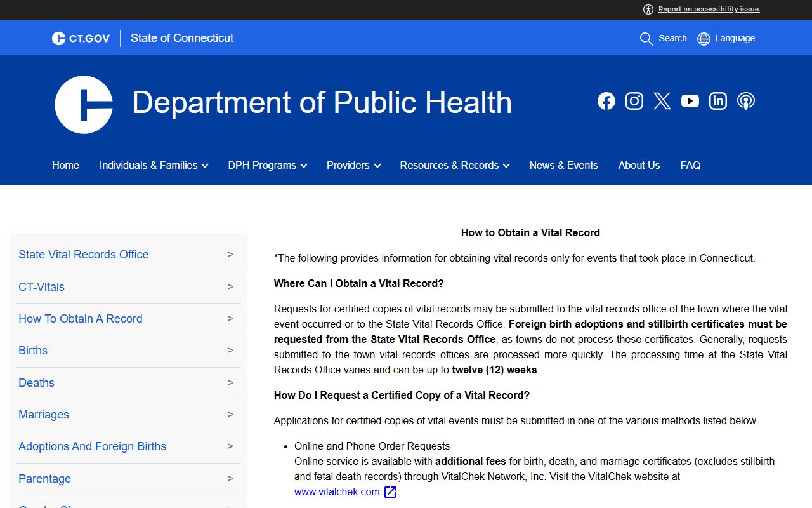This screenshot has height=508, width=812.
Task: Open the About Us page
Action: [639, 165]
